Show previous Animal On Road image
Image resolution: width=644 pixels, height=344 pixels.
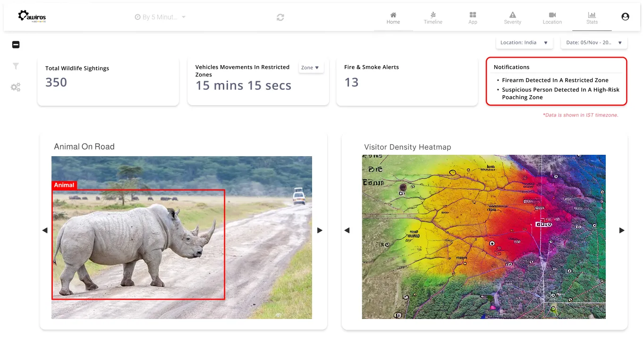tap(45, 230)
